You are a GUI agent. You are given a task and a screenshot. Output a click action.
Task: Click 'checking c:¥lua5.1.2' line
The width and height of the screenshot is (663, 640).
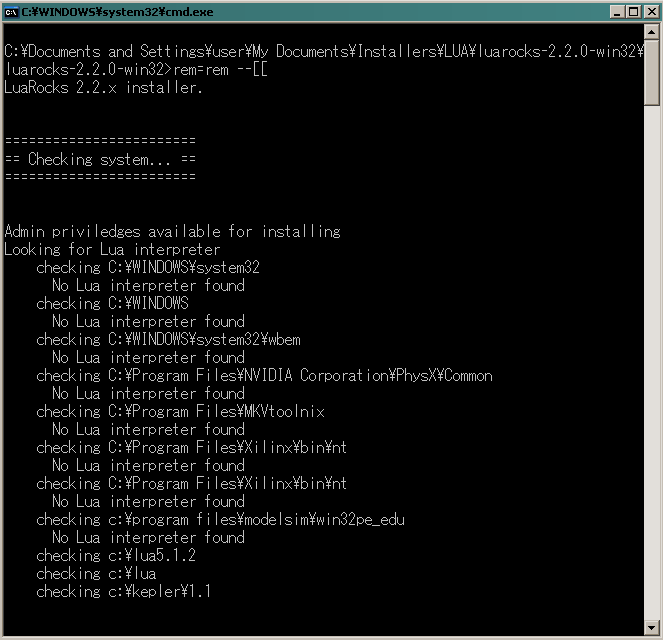coord(116,555)
